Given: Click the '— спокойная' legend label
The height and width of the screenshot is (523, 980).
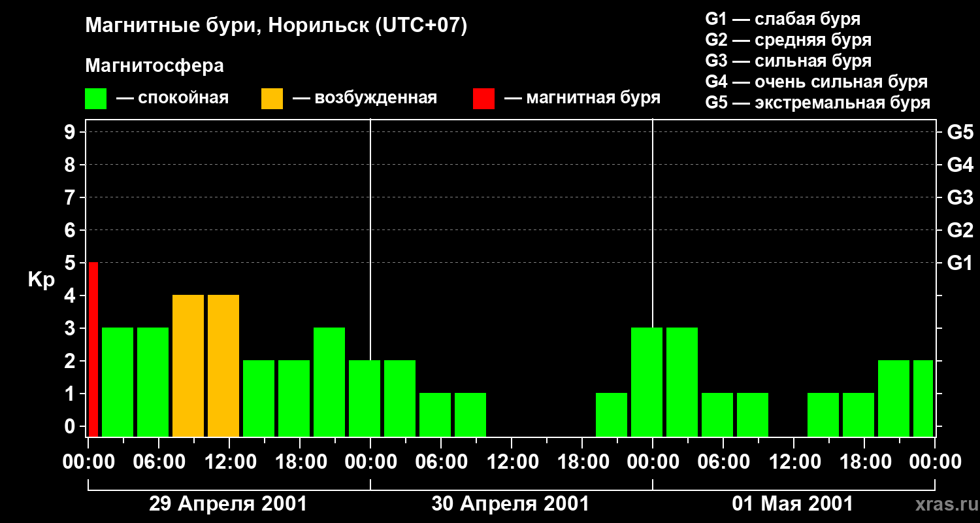Looking at the screenshot, I should [172, 98].
